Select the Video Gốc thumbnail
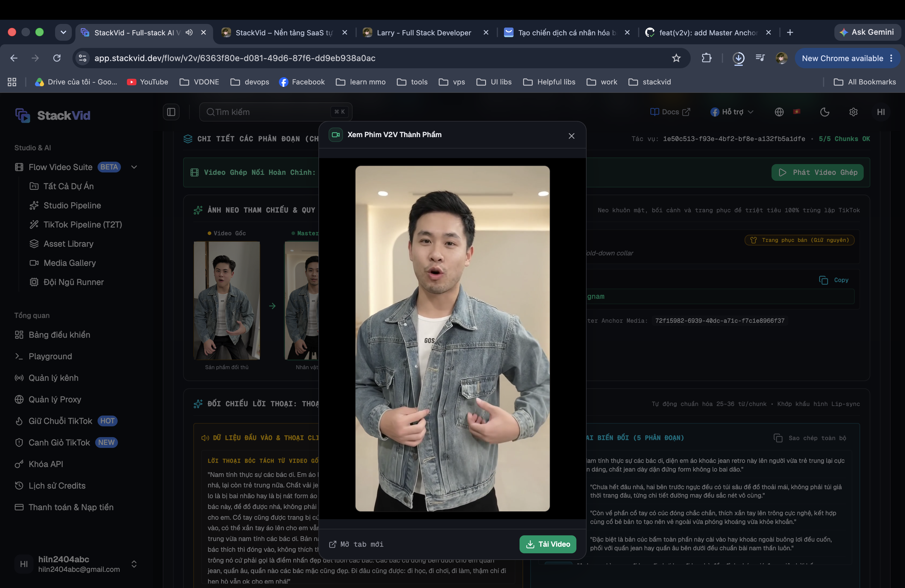 tap(227, 301)
